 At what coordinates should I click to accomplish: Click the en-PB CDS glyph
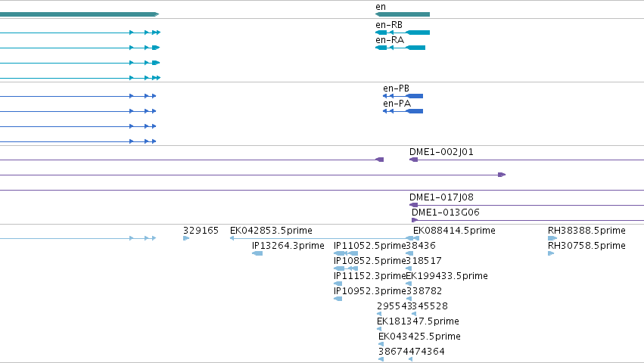click(403, 96)
